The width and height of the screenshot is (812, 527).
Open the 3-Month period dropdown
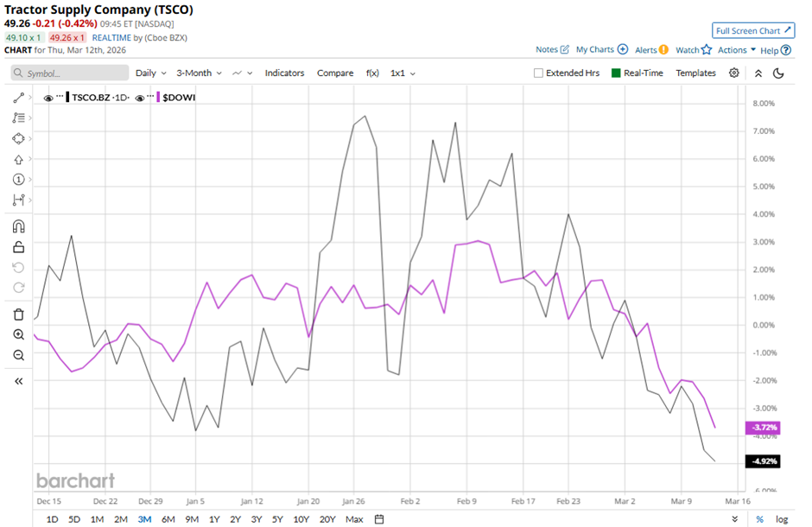coord(199,73)
